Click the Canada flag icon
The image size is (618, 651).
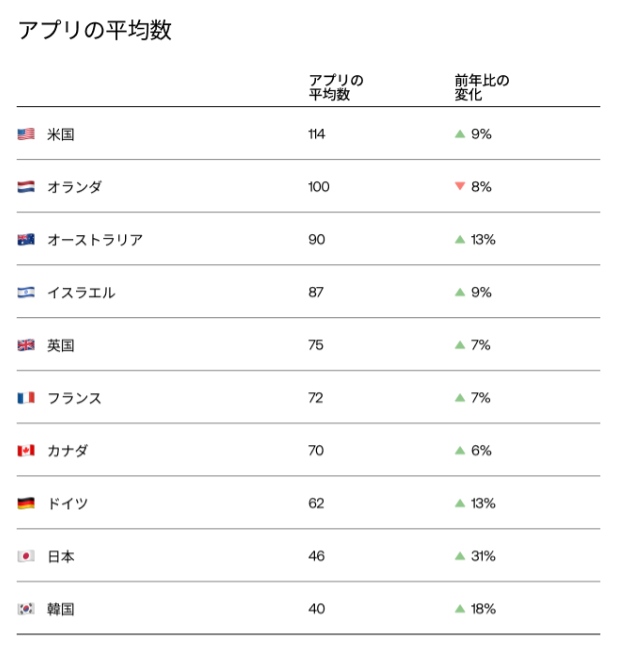click(26, 451)
